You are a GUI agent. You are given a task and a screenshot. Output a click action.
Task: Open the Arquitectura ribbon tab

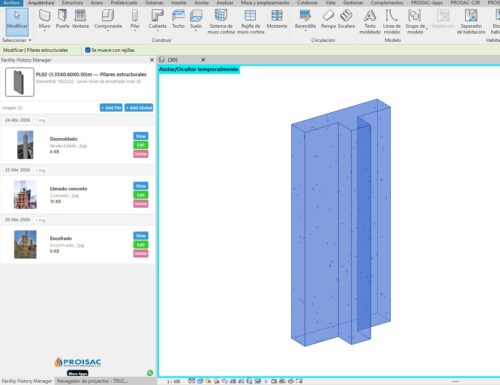pos(41,3)
